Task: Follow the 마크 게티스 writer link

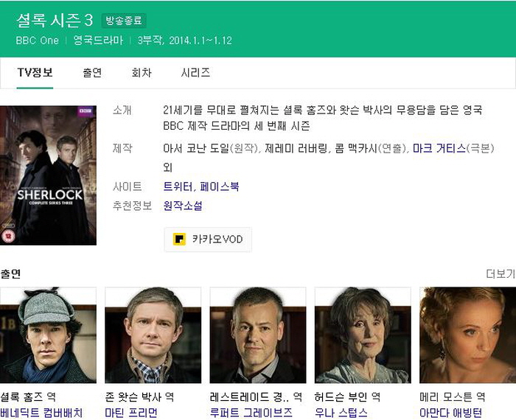Action: coord(439,148)
